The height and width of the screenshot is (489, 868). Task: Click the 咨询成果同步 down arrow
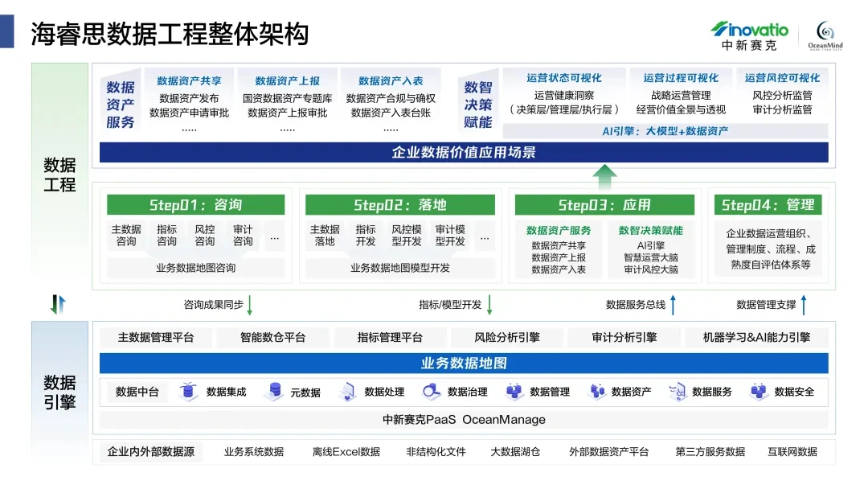[250, 305]
